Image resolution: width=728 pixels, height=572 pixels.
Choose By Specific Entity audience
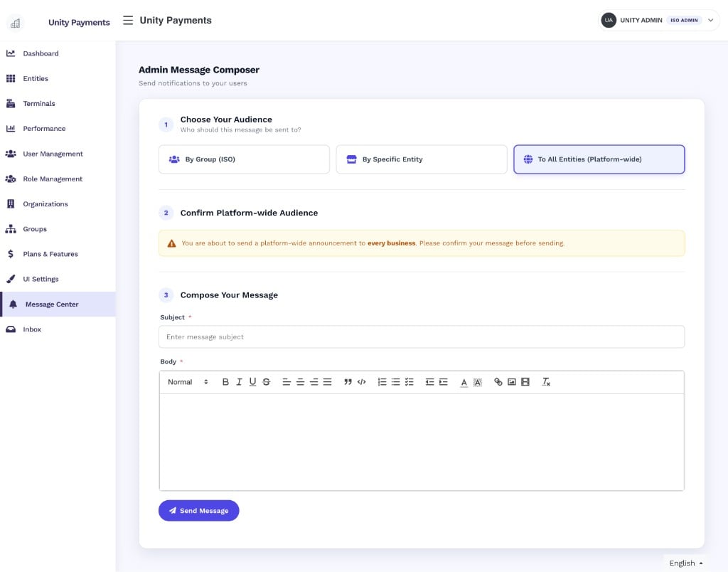coord(422,159)
